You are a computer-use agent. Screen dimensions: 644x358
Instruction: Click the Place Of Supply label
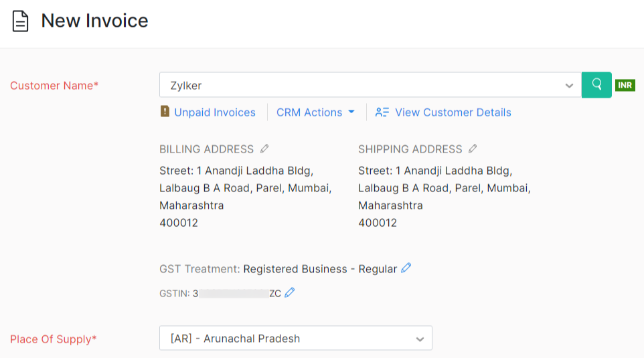click(x=53, y=339)
